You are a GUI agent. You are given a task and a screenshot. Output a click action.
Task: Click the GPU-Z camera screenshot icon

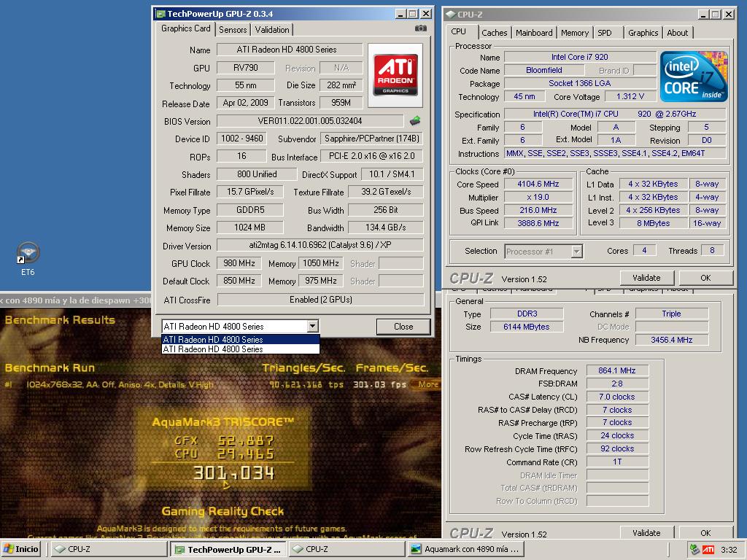coord(420,28)
